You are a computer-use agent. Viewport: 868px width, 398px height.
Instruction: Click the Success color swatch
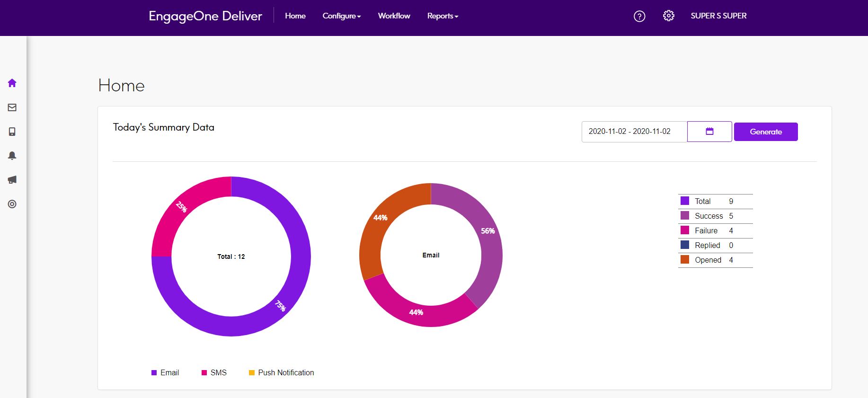pos(685,216)
